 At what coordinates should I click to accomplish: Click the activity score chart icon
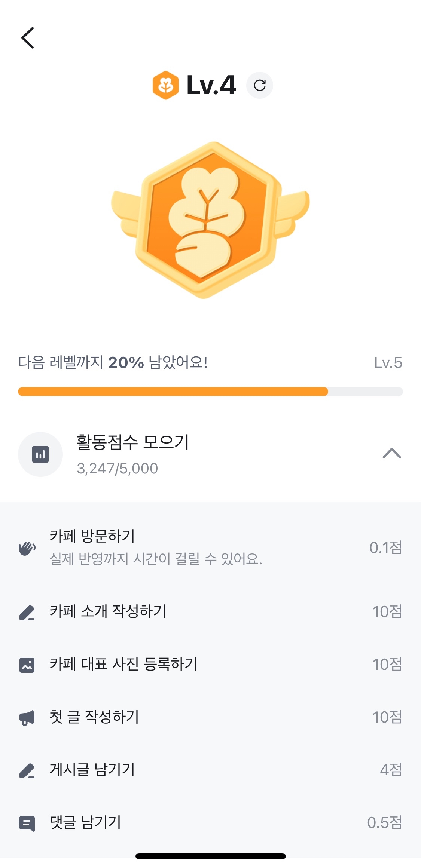(x=40, y=454)
